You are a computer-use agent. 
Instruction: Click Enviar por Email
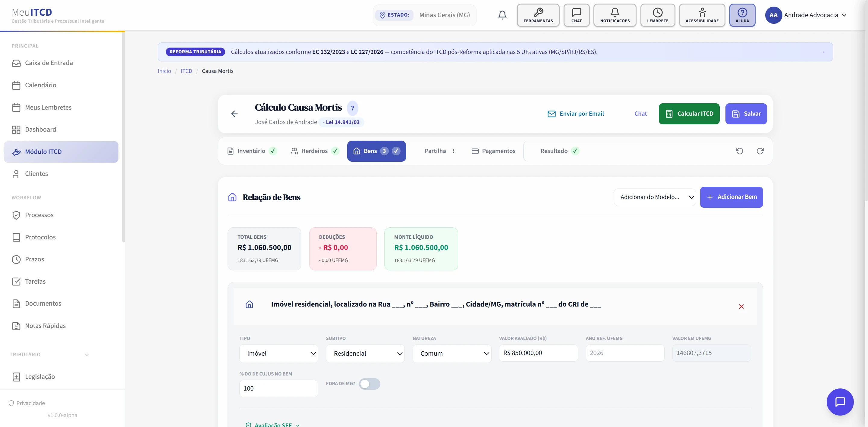click(576, 114)
